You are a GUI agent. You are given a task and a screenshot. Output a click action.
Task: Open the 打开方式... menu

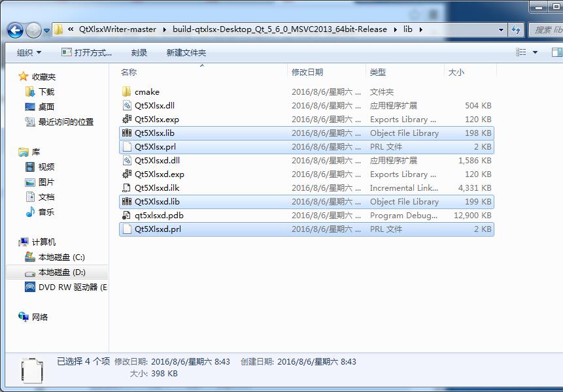coord(86,53)
